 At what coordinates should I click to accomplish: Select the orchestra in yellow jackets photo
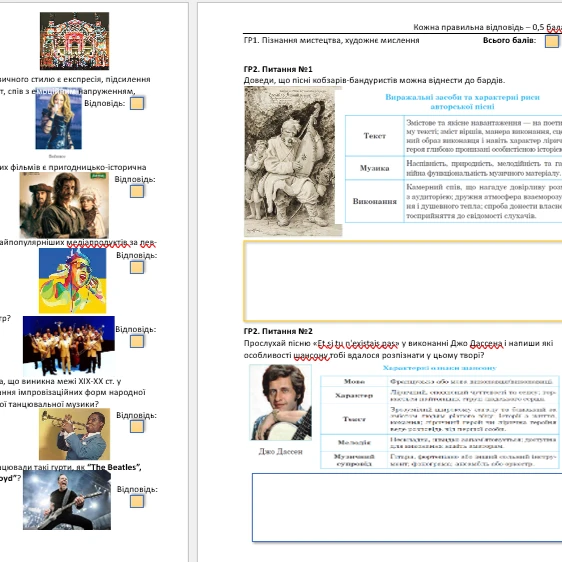(x=69, y=346)
